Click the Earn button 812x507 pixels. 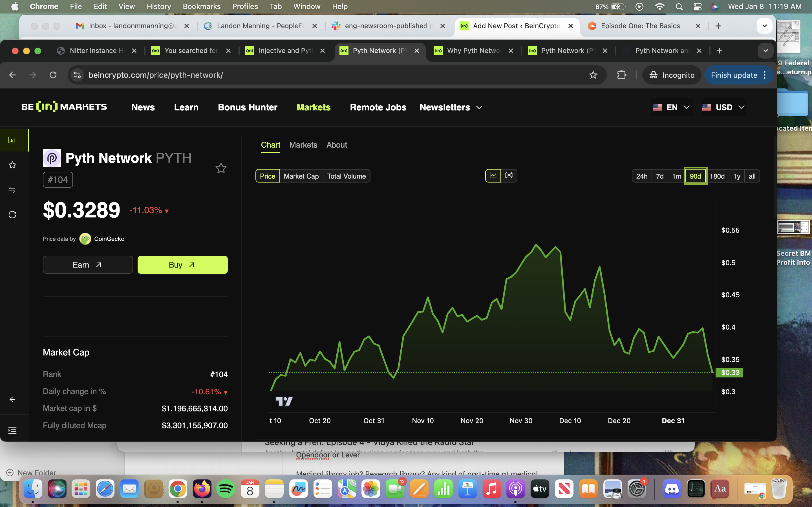pyautogui.click(x=88, y=265)
